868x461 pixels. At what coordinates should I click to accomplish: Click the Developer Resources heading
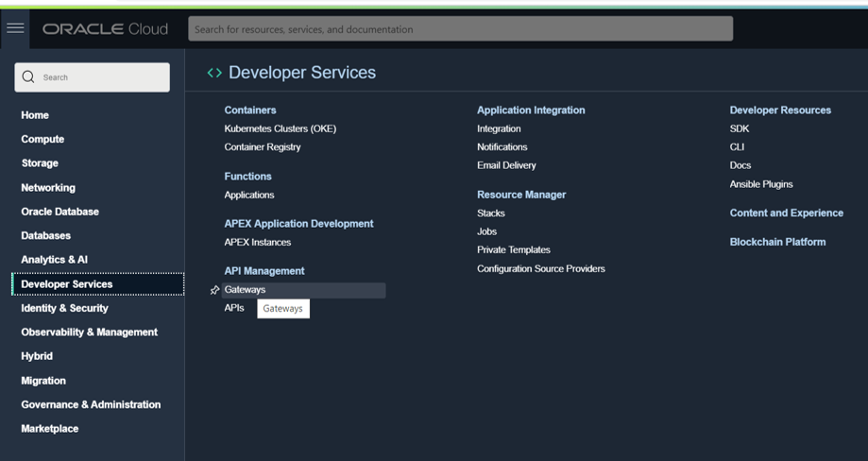780,111
